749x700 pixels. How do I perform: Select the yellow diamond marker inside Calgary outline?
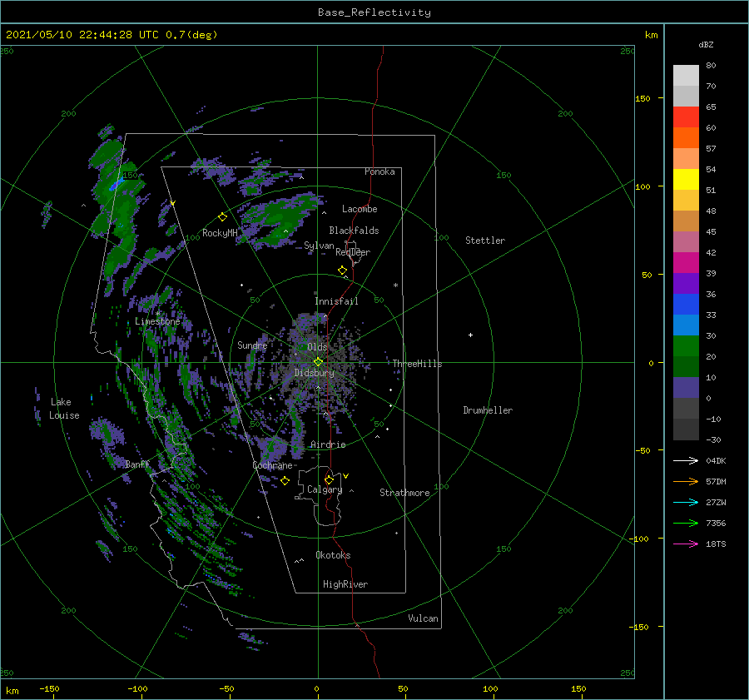tap(329, 479)
